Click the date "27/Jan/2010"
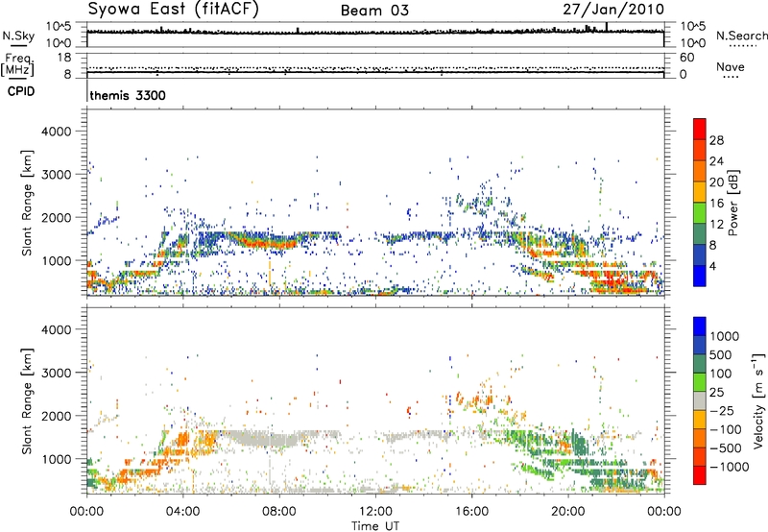 click(x=613, y=10)
